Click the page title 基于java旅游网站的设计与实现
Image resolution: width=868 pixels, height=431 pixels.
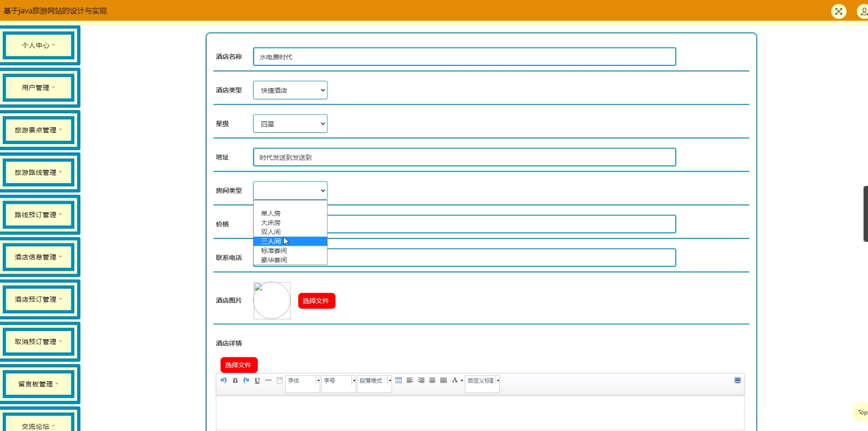tap(55, 11)
